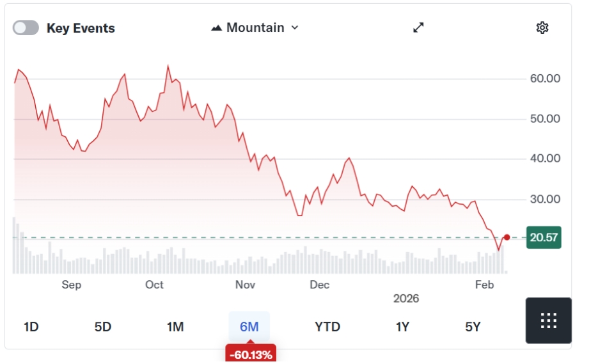Select the 5D time range
This screenshot has width=598, height=364.
102,327
